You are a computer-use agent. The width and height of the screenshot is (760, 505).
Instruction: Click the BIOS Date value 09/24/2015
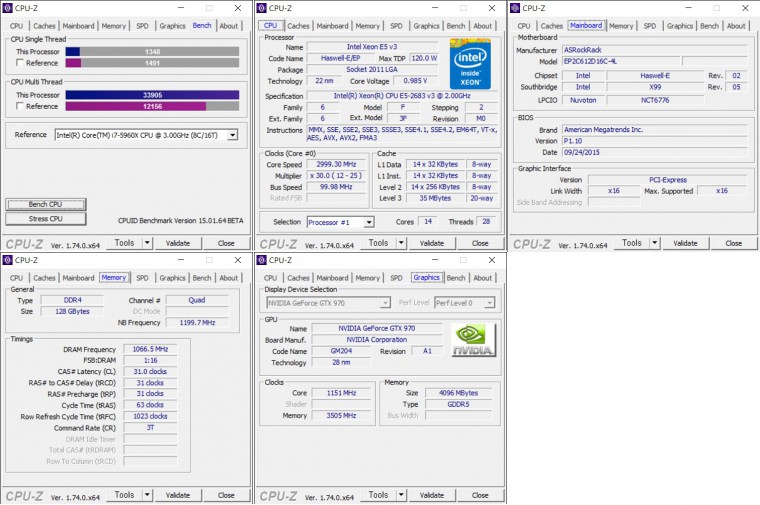(654, 152)
